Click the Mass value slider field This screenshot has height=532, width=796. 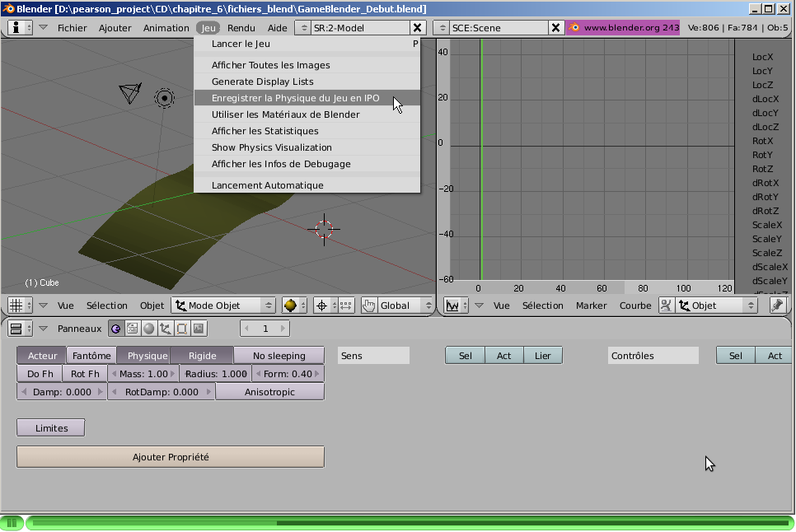pos(143,374)
